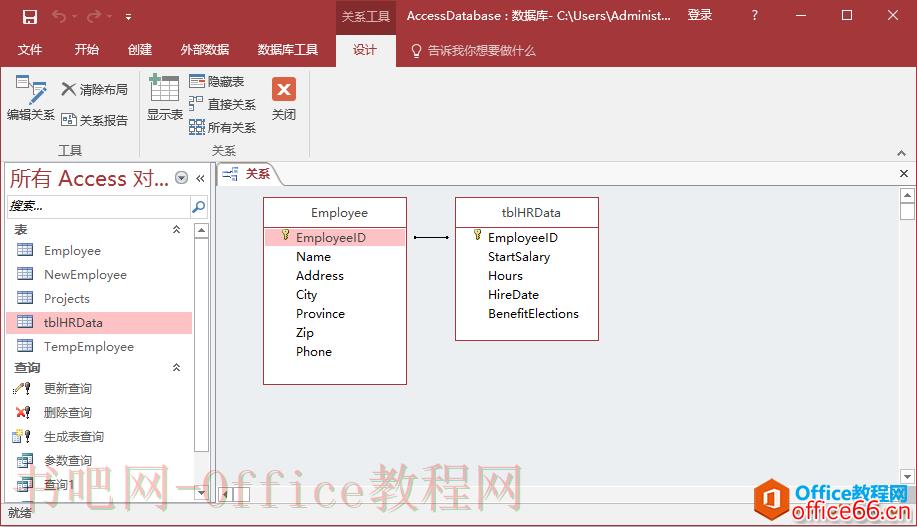Click the navigation pane scroll up arrow
Screen dimensions: 917x527
pyautogui.click(x=201, y=230)
